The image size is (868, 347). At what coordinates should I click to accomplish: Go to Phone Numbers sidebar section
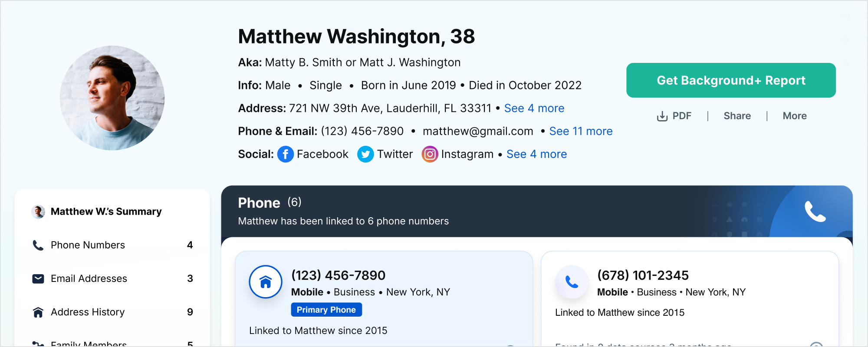[88, 245]
